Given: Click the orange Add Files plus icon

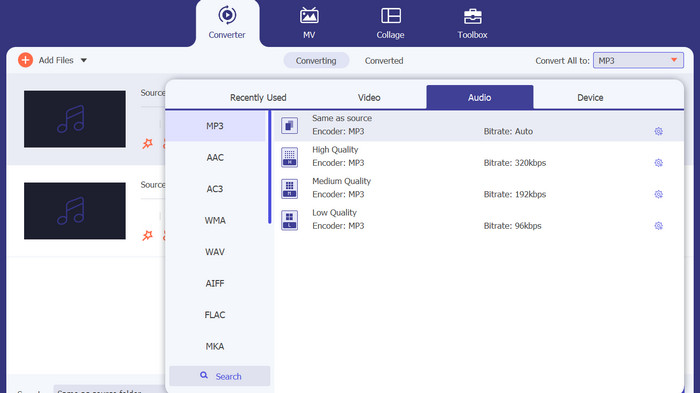Looking at the screenshot, I should click(x=25, y=60).
